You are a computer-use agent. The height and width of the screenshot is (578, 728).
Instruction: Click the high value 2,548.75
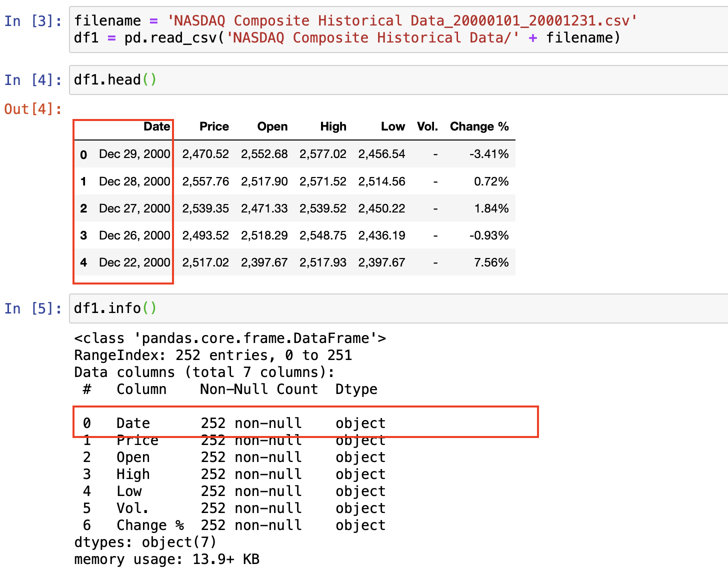coord(323,235)
